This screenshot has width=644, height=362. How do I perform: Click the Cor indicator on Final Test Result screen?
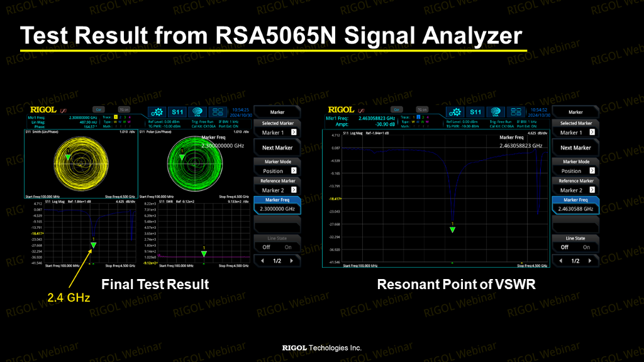click(x=99, y=109)
